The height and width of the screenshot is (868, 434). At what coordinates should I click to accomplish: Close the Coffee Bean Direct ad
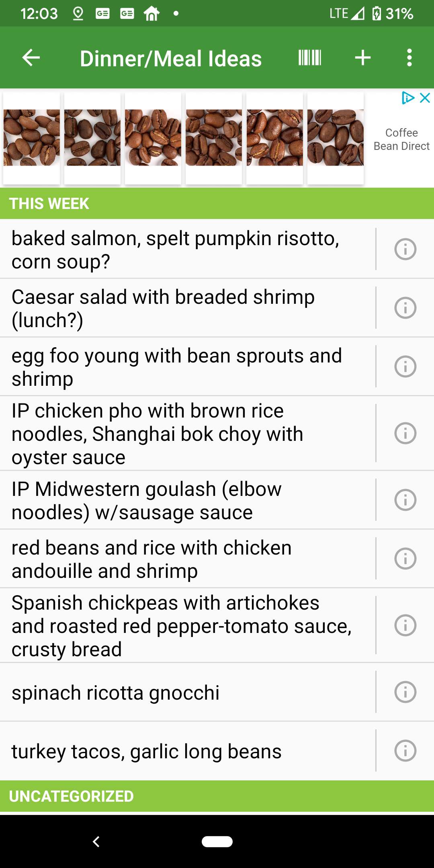(x=425, y=98)
